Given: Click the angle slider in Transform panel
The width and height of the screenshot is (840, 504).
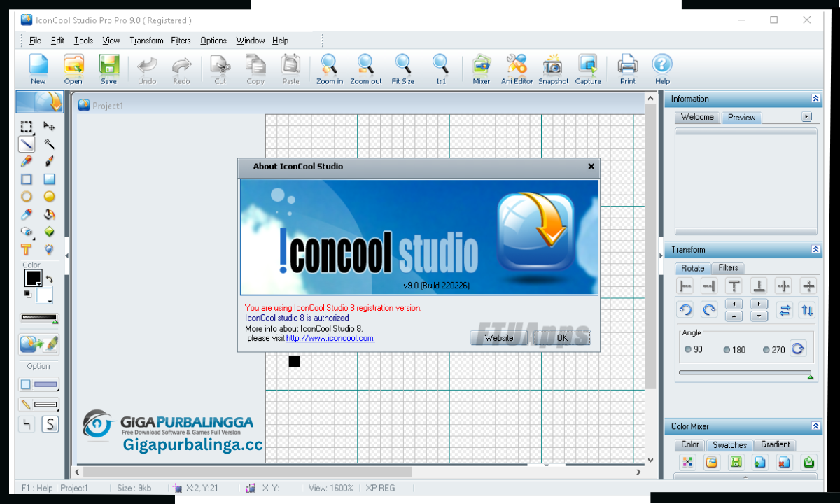Looking at the screenshot, I should click(745, 374).
